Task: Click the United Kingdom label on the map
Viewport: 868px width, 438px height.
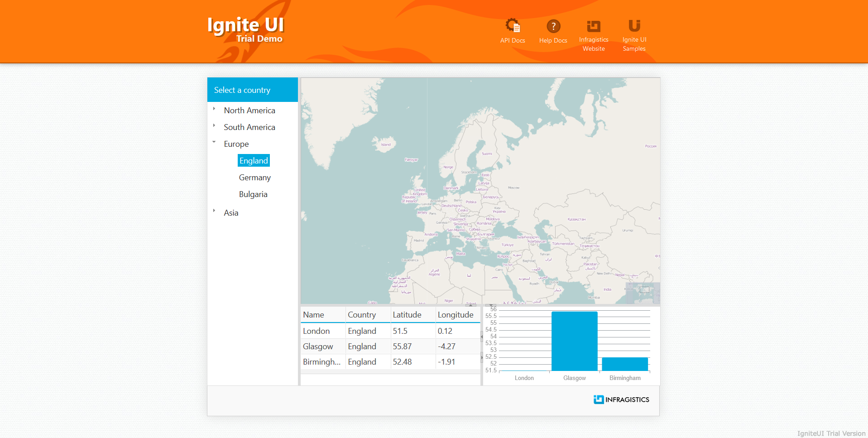Action: point(420,192)
